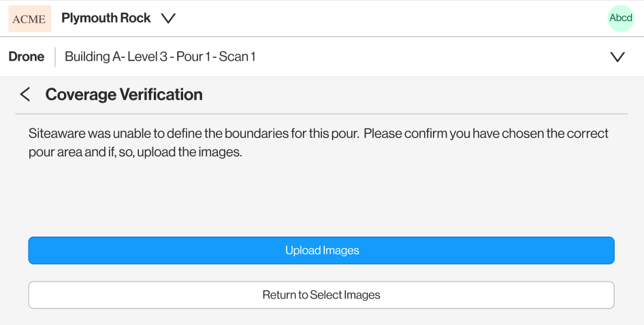The height and width of the screenshot is (325, 644).
Task: Open the Abcd user avatar
Action: [620, 18]
